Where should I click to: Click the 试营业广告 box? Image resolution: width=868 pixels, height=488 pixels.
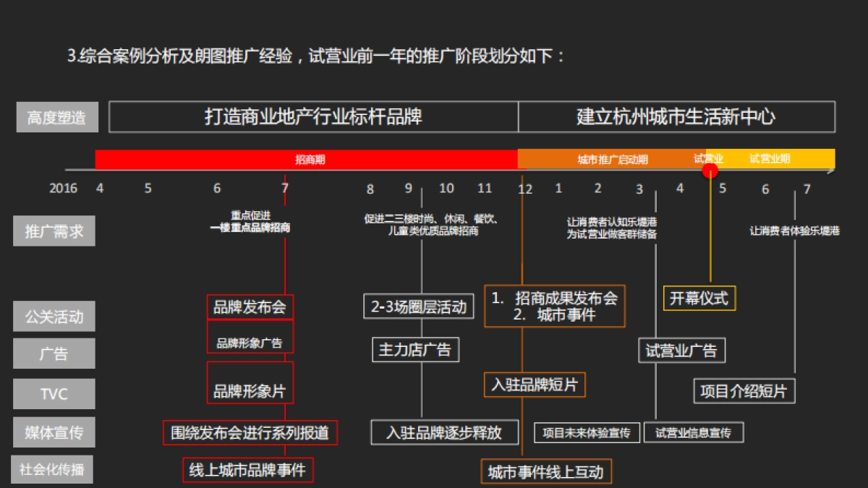681,351
